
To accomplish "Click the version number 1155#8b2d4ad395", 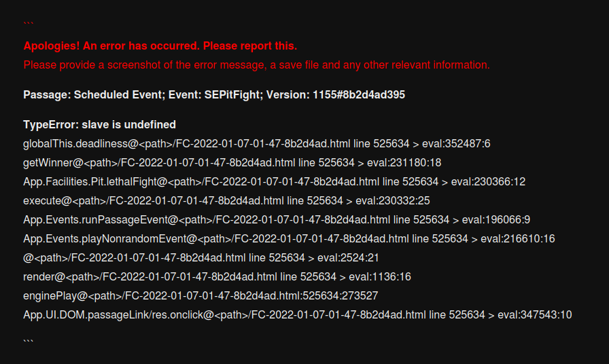I will [x=358, y=95].
